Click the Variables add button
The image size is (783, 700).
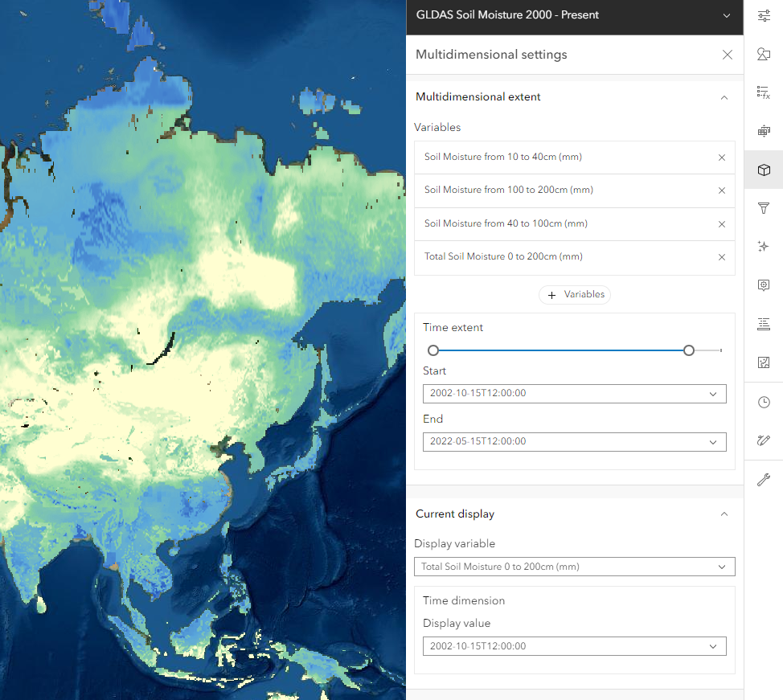574,294
